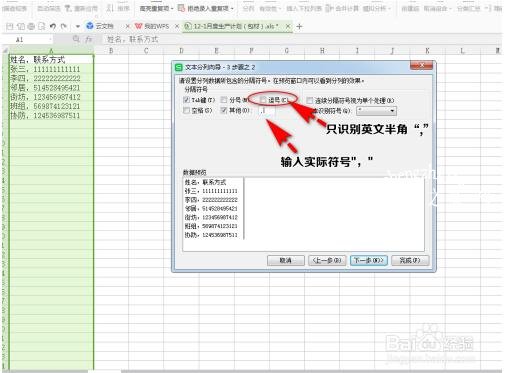Click the 下一步 next step button
Screen dimensions: 505x373
point(369,260)
